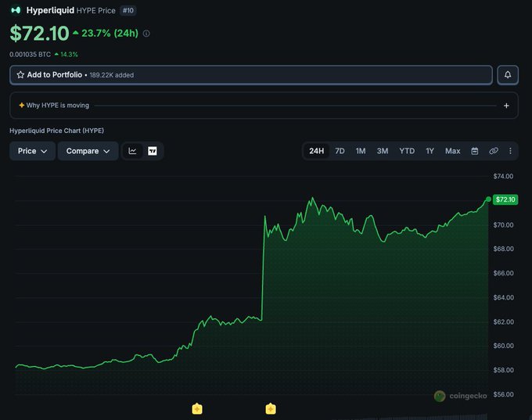Open the calendar date range picker
532x420 pixels.
point(475,151)
